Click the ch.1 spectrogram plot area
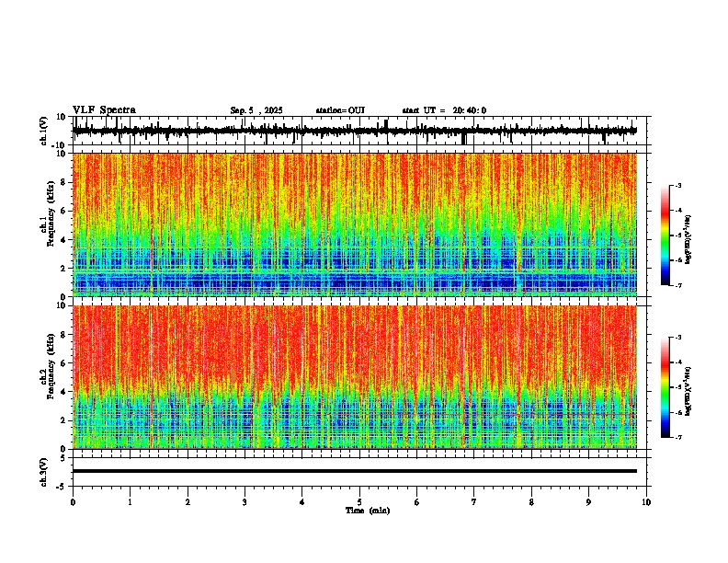Viewport: 728px width, 563px height. point(355,224)
